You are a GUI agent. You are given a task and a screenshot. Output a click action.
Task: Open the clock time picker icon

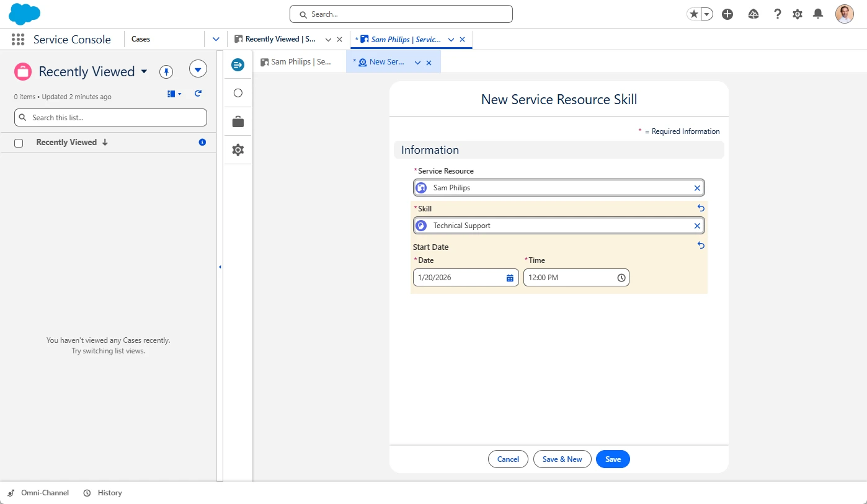coord(621,278)
